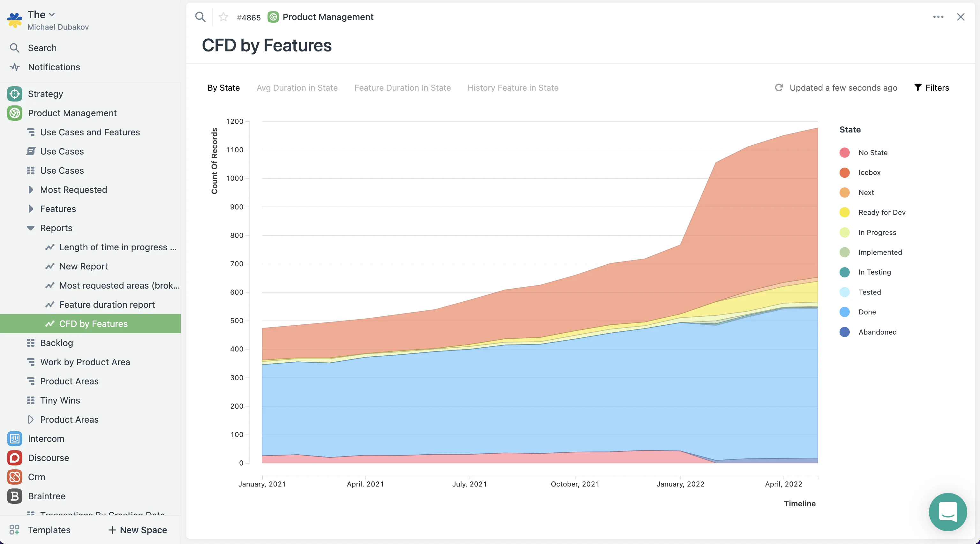Switch to History Feature in State tab

point(513,87)
